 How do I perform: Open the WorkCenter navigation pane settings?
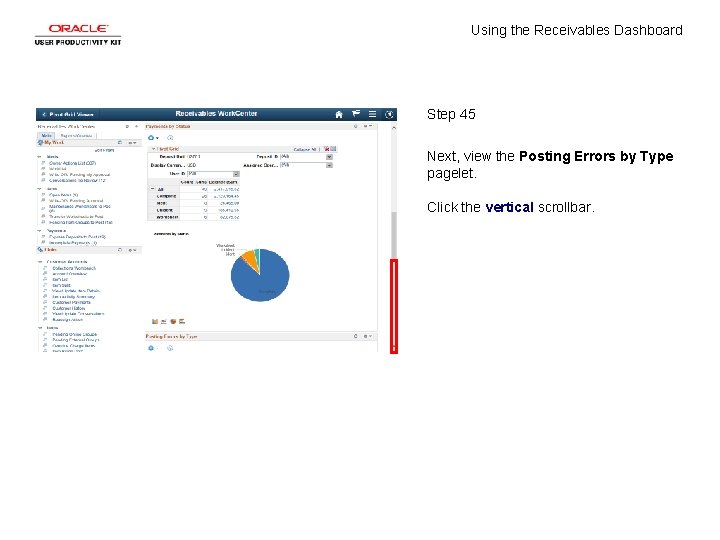pyautogui.click(x=136, y=126)
